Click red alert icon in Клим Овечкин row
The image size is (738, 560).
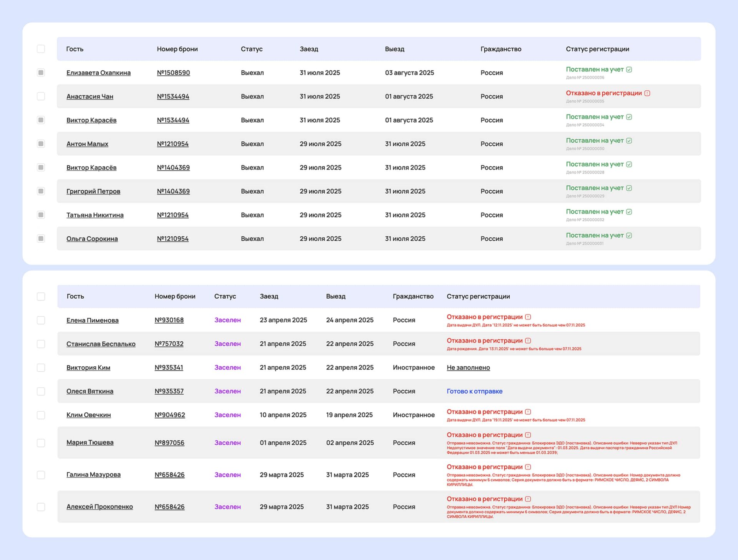click(x=528, y=412)
